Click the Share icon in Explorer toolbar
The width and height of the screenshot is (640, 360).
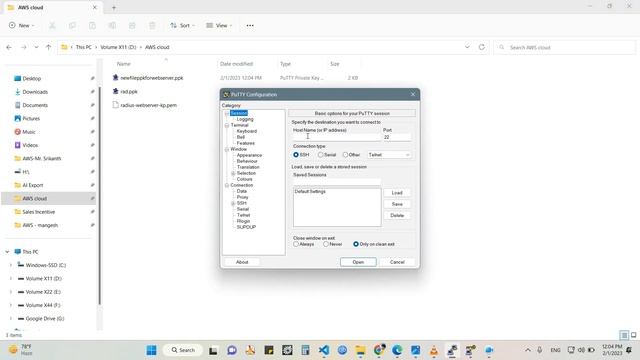(132, 25)
